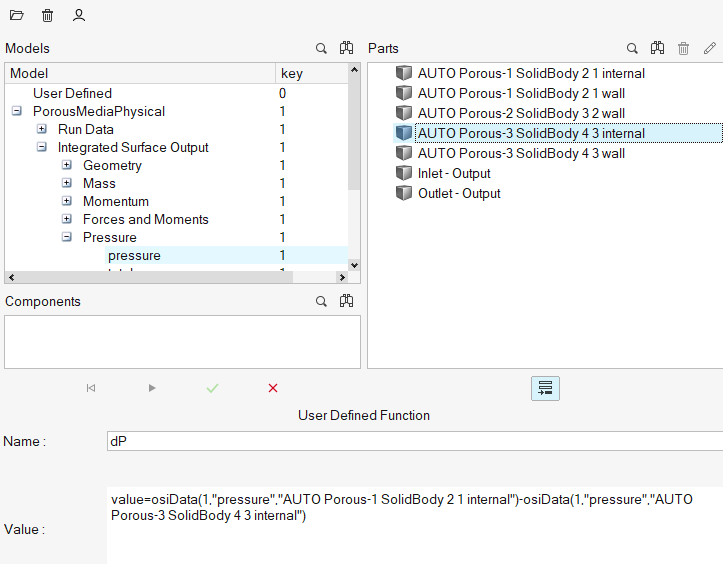
Task: Click search icon in Models panel
Action: point(321,48)
